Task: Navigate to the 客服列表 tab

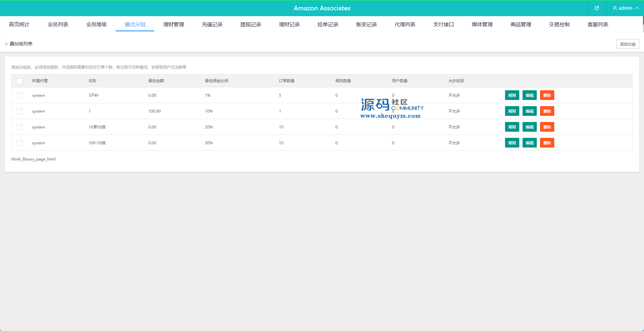Action: [598, 25]
